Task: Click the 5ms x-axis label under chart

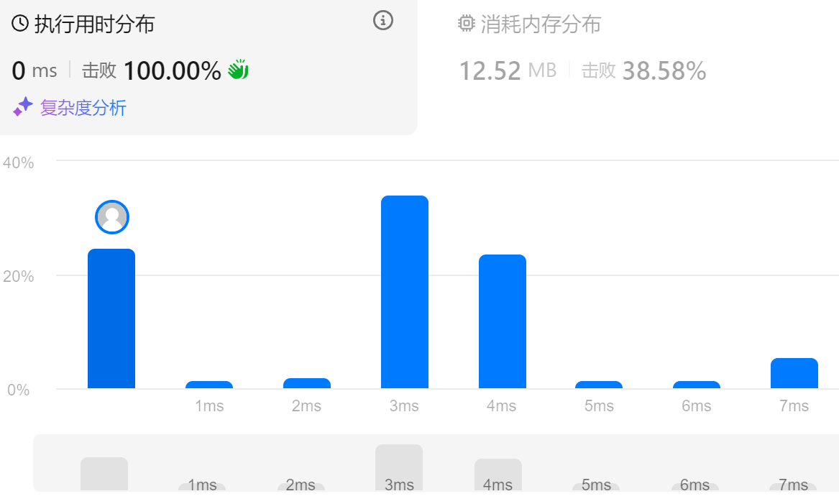Action: 599,406
